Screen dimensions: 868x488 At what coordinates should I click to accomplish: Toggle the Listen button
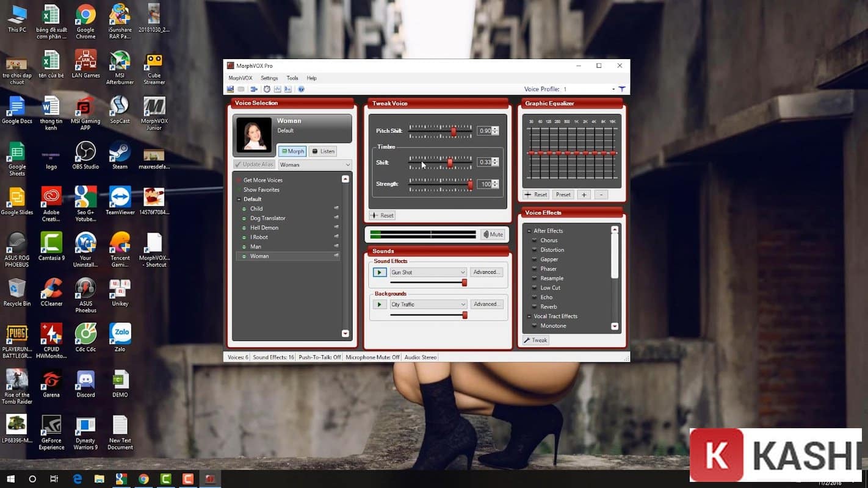click(x=323, y=151)
